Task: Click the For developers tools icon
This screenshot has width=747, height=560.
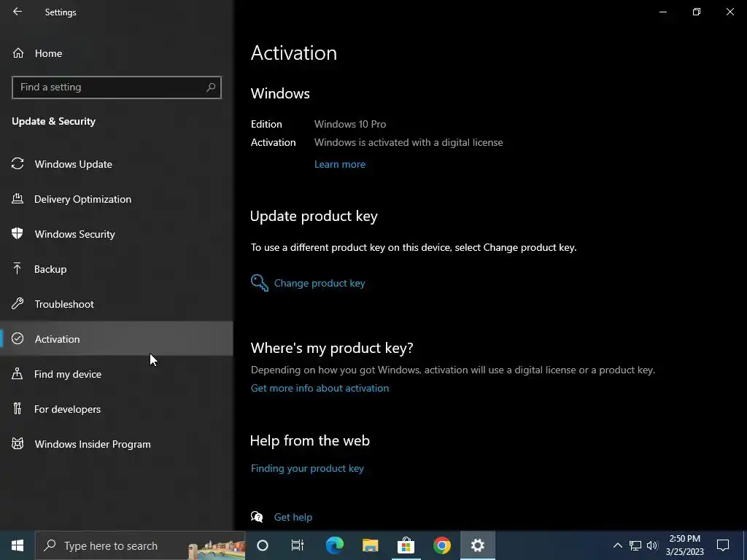Action: (18, 408)
